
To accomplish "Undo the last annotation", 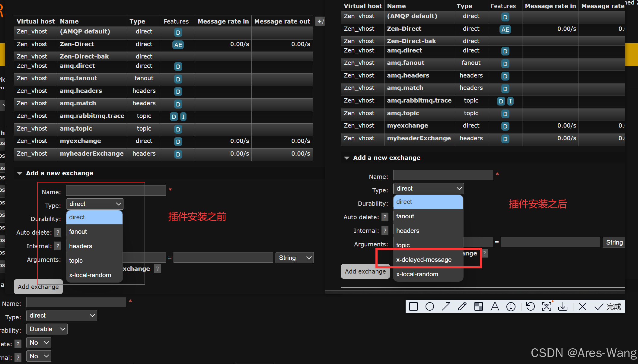I will point(530,307).
